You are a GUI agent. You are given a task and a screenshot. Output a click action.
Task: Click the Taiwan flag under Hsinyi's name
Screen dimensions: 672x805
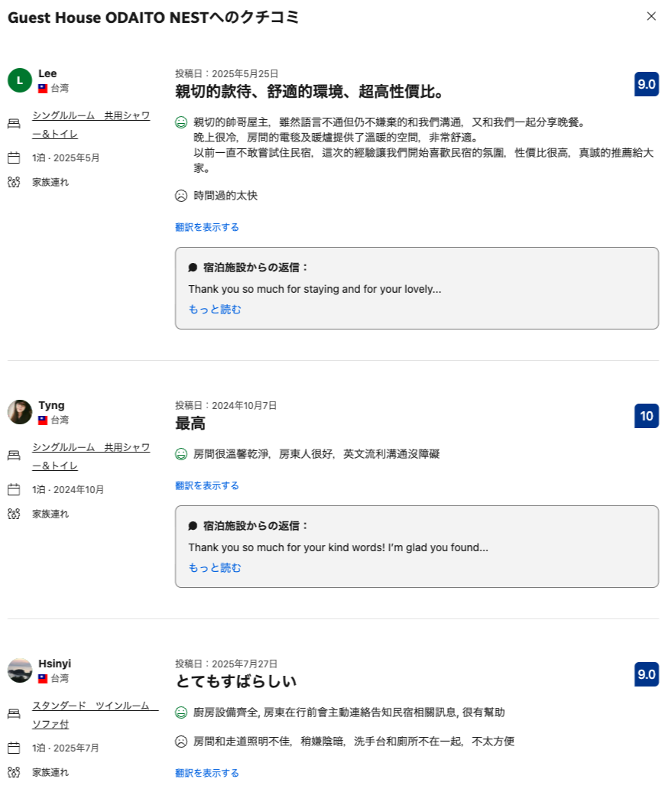(43, 678)
